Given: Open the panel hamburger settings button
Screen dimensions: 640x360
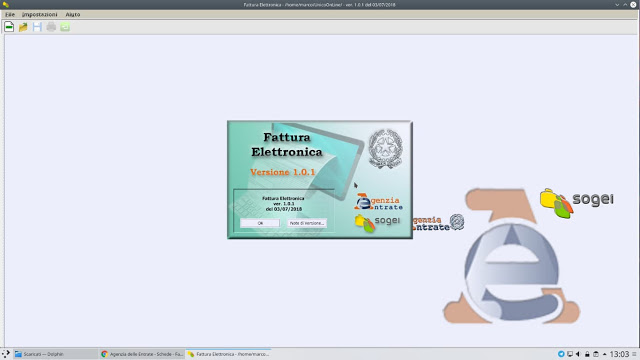Looking at the screenshot, I should coord(634,354).
